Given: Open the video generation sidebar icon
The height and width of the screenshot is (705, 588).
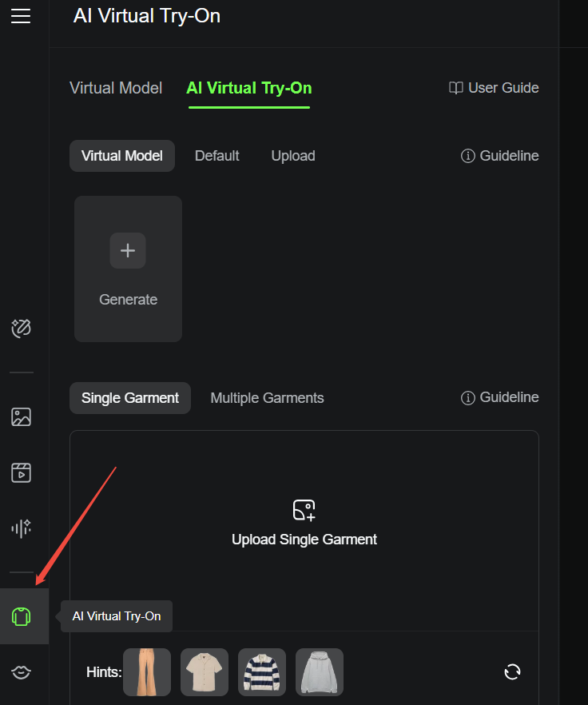Looking at the screenshot, I should pos(21,472).
